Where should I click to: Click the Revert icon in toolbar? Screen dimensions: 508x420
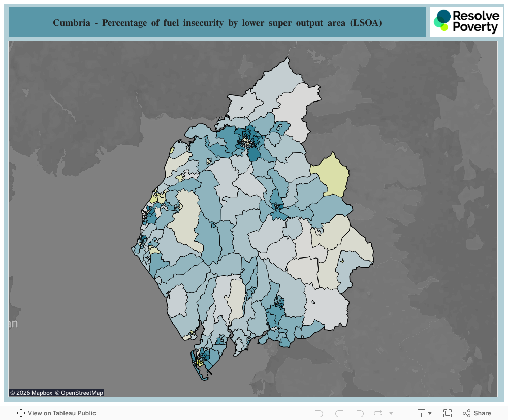pyautogui.click(x=359, y=413)
